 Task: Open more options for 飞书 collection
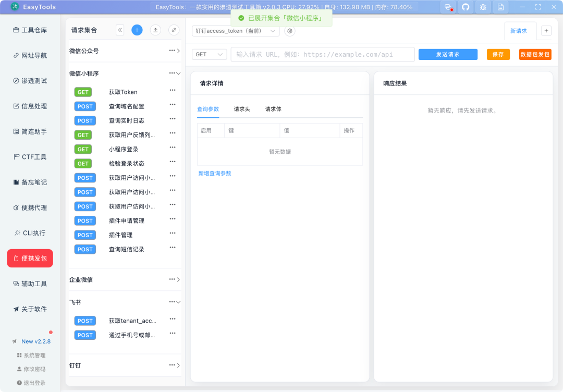pyautogui.click(x=172, y=302)
